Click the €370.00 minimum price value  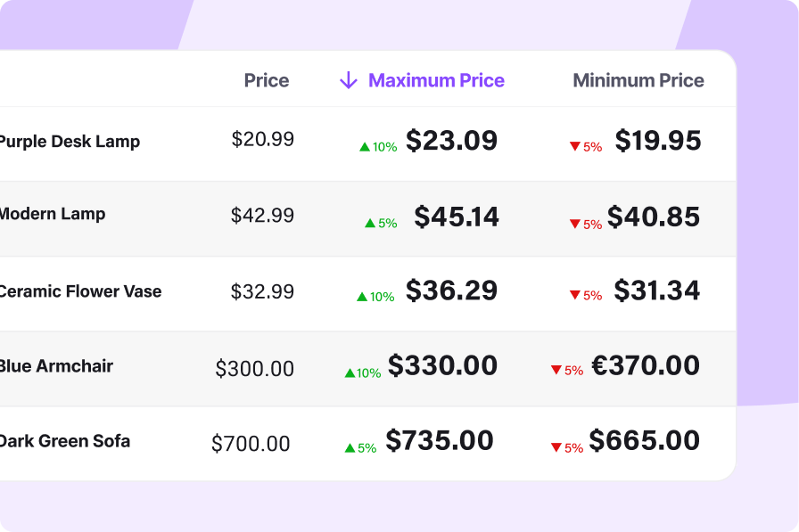645,365
